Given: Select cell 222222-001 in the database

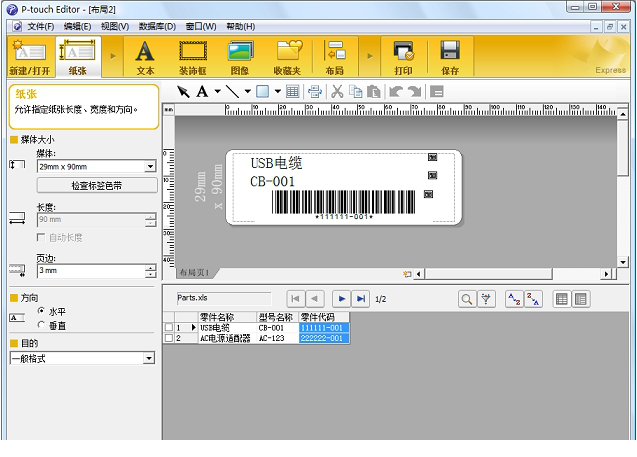Looking at the screenshot, I should tap(324, 338).
